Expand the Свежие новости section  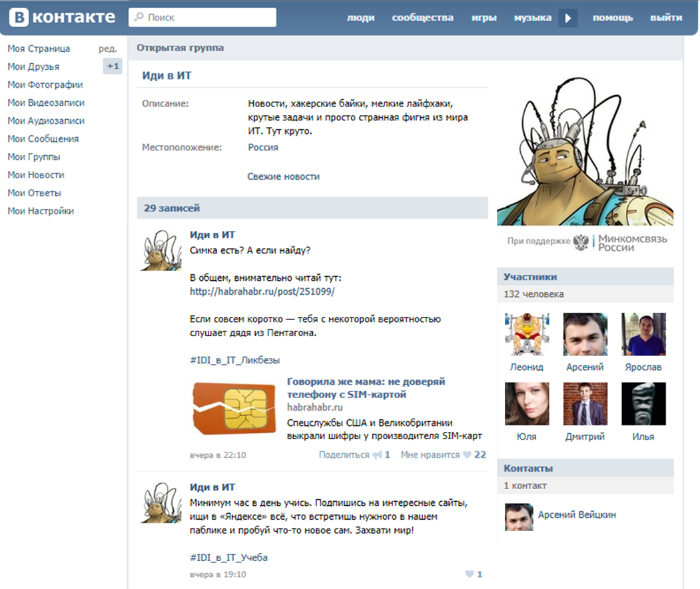(x=283, y=176)
